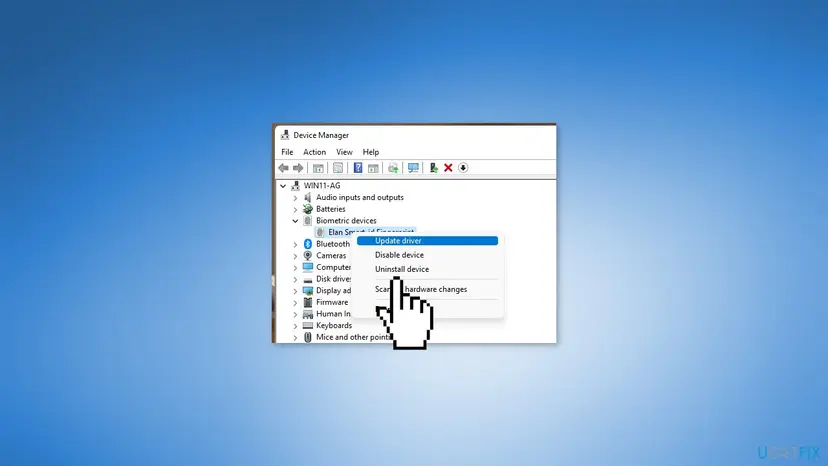Screen dimensions: 828x466
Task: Expand the Human Interface Devices chevron
Action: click(x=296, y=314)
